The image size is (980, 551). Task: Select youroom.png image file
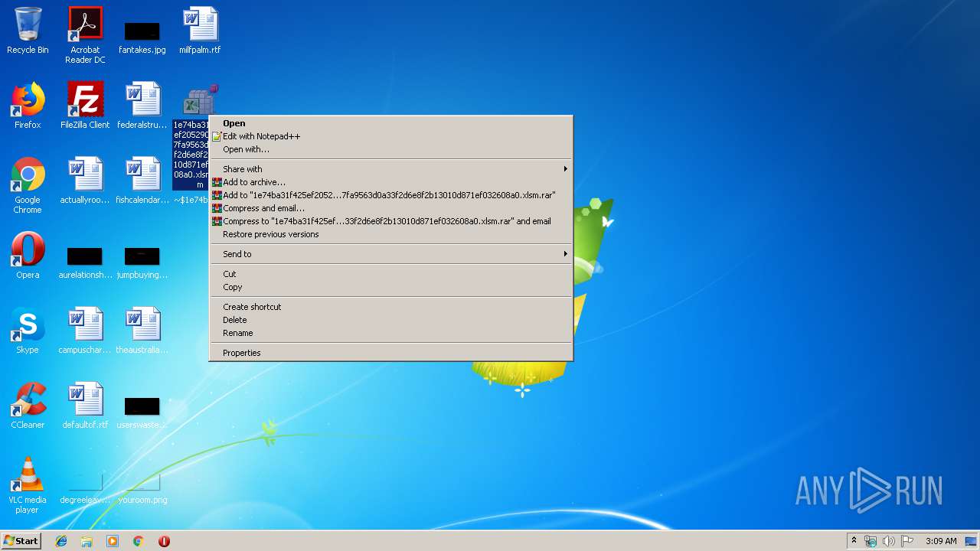(x=142, y=487)
